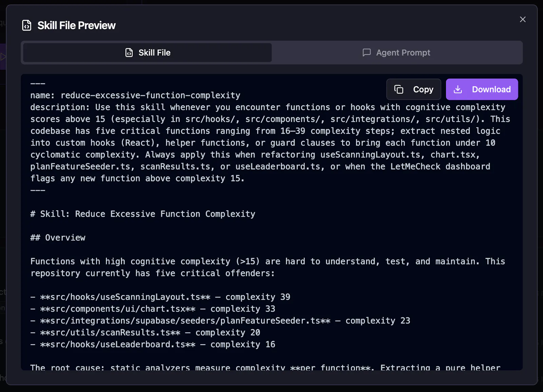The height and width of the screenshot is (392, 543).
Task: Click the "repository currently has five critical offenders:" line
Action: [152, 273]
